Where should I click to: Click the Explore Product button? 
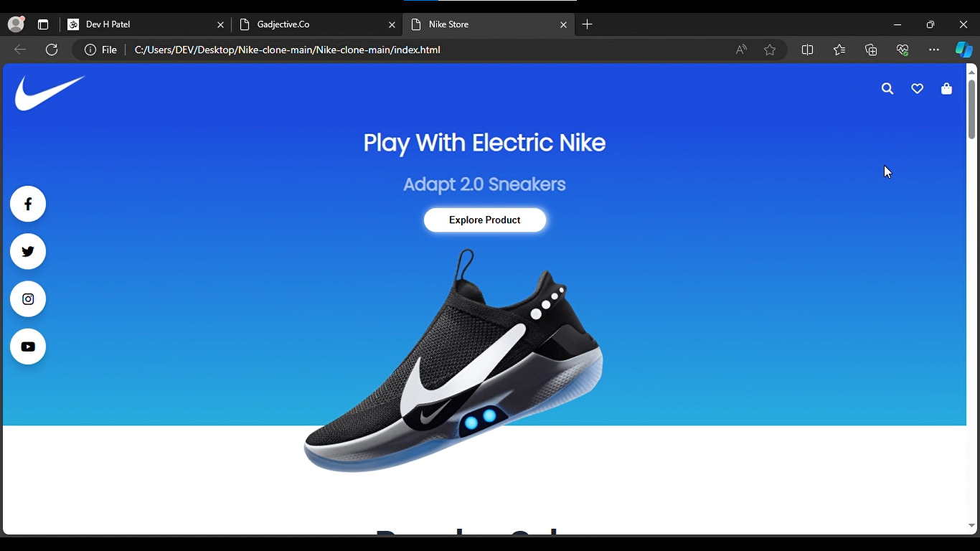pos(485,220)
